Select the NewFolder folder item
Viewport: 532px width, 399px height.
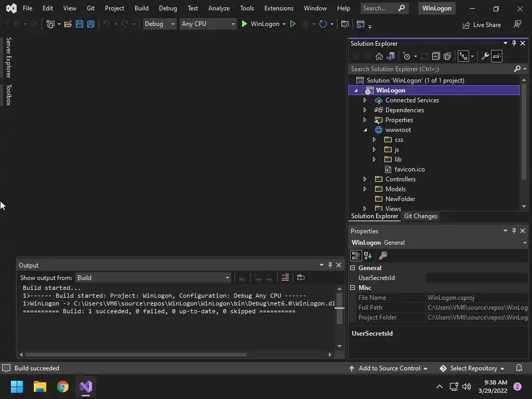[x=400, y=199]
